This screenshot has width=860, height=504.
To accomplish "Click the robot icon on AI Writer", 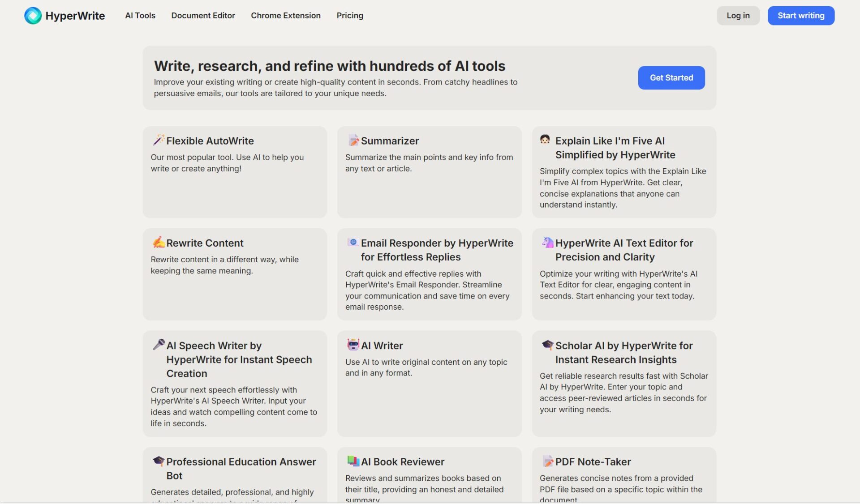I will (353, 345).
